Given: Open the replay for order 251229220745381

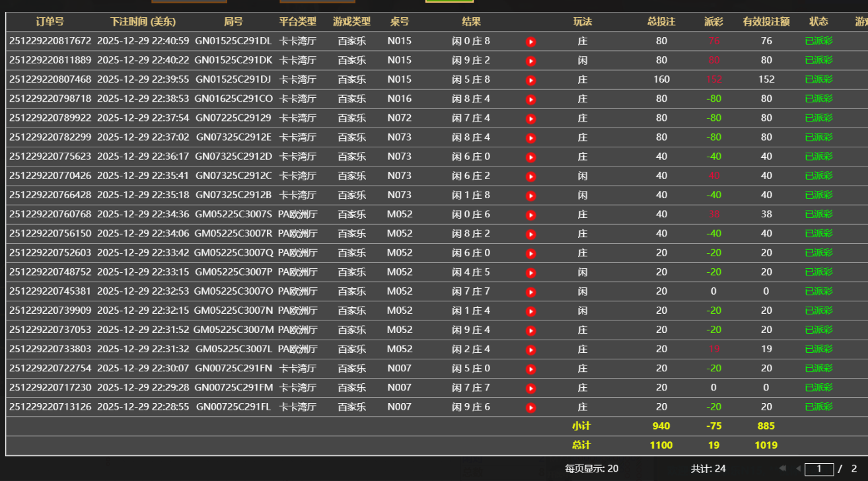Looking at the screenshot, I should click(x=530, y=291).
